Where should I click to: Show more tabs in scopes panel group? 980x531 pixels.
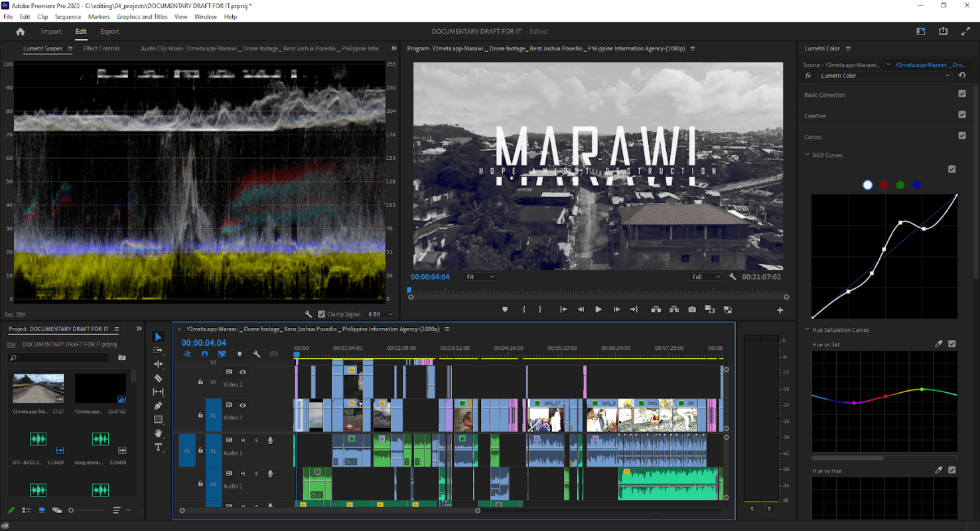[394, 48]
